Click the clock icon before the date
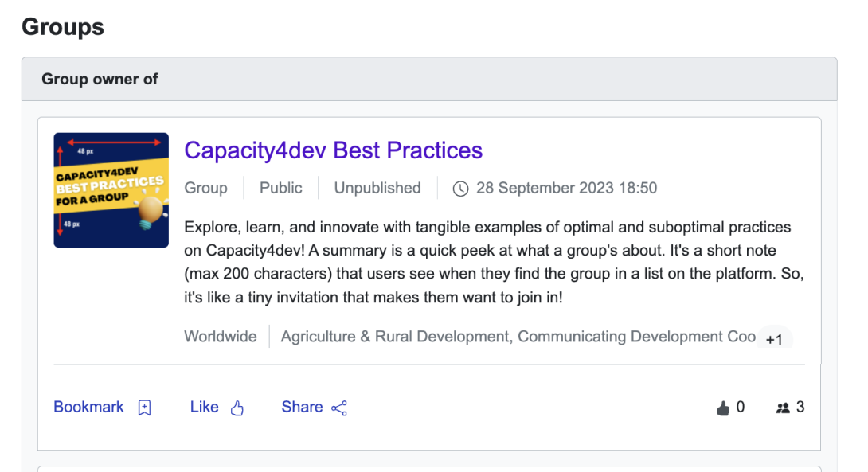 point(460,189)
